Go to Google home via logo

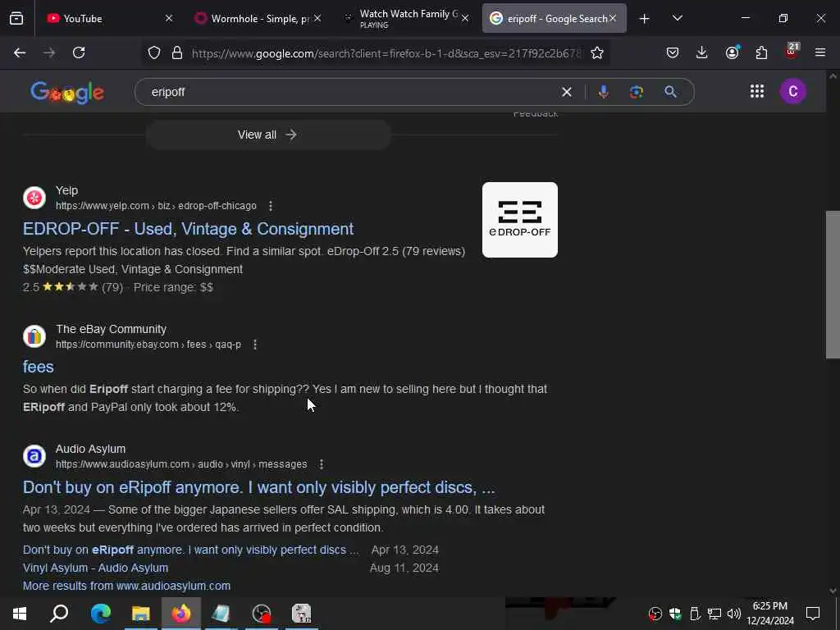pyautogui.click(x=67, y=93)
